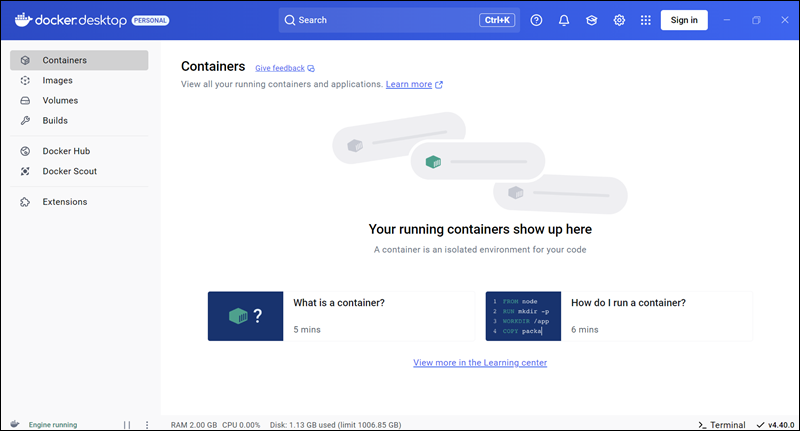The height and width of the screenshot is (431, 800).
Task: Follow the Learn more link
Action: [x=409, y=84]
